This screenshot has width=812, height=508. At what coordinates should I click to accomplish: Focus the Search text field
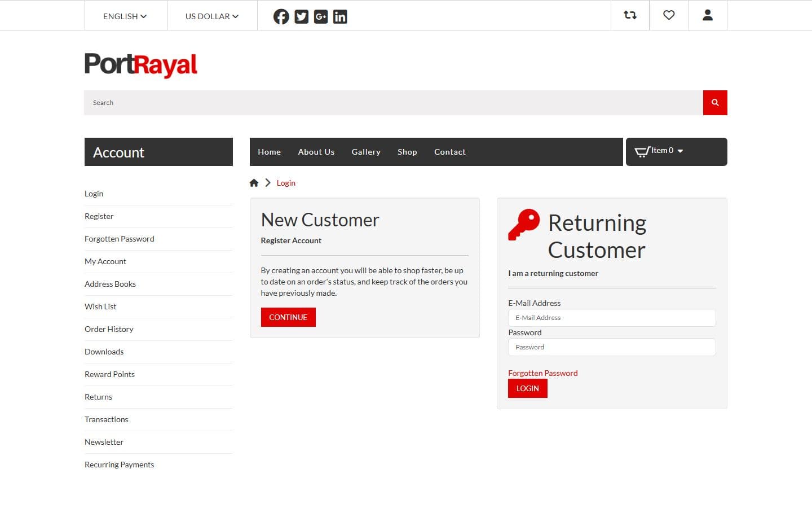click(x=394, y=103)
